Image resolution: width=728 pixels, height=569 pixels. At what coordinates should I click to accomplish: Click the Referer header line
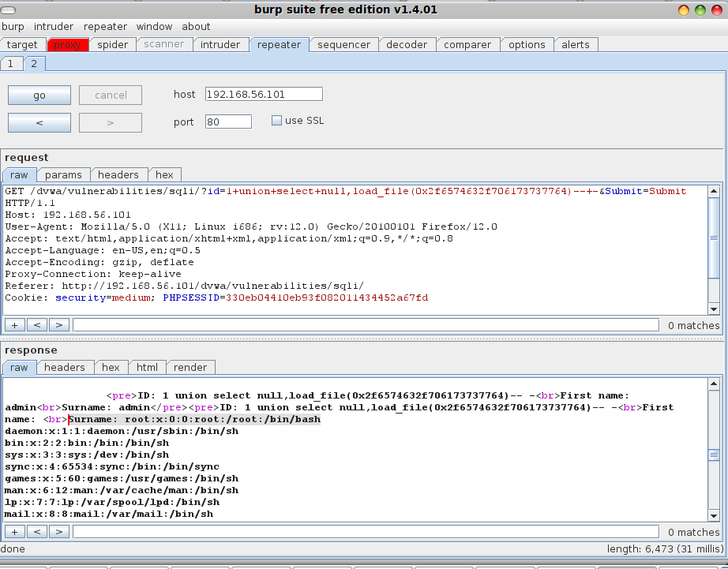[184, 286]
